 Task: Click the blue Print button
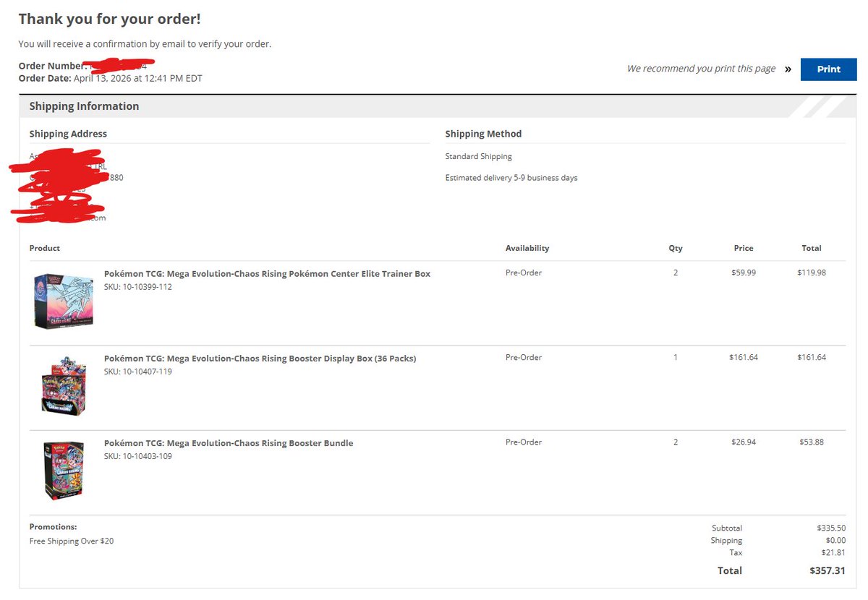tap(828, 69)
